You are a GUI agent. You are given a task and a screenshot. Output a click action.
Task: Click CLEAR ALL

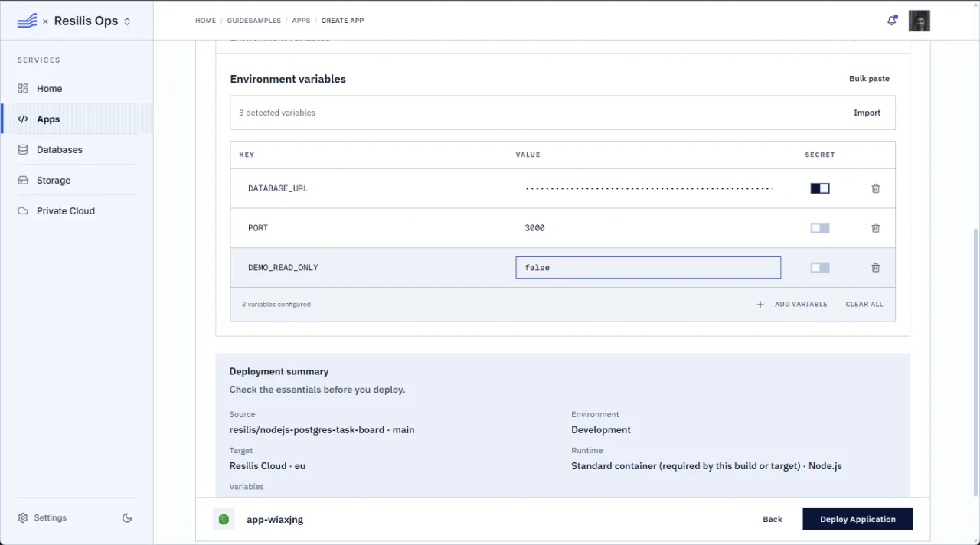[x=864, y=305]
